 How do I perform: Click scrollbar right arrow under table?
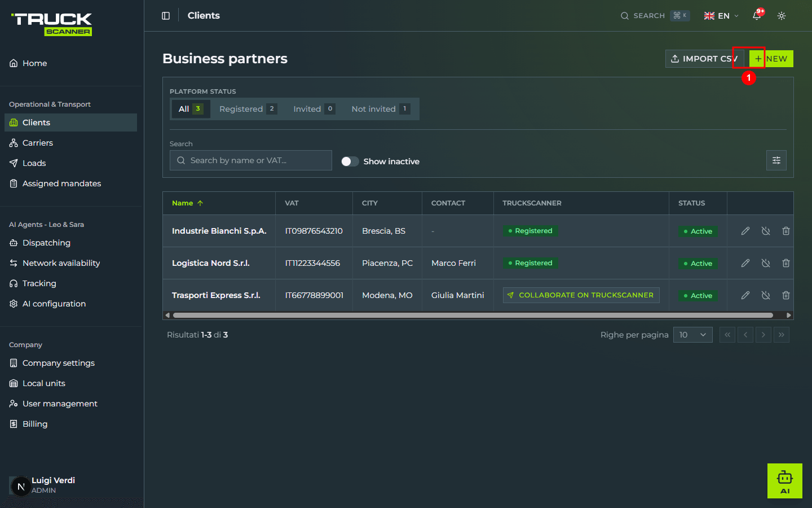[788, 315]
